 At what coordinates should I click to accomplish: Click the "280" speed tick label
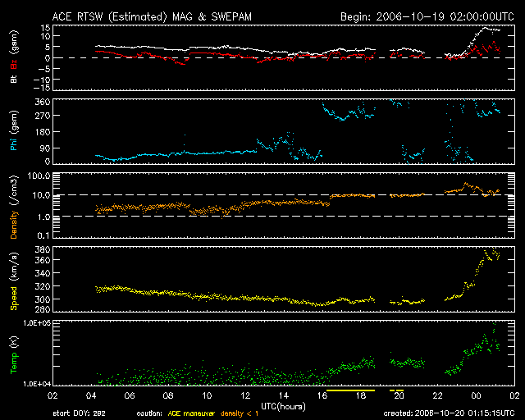click(43, 308)
